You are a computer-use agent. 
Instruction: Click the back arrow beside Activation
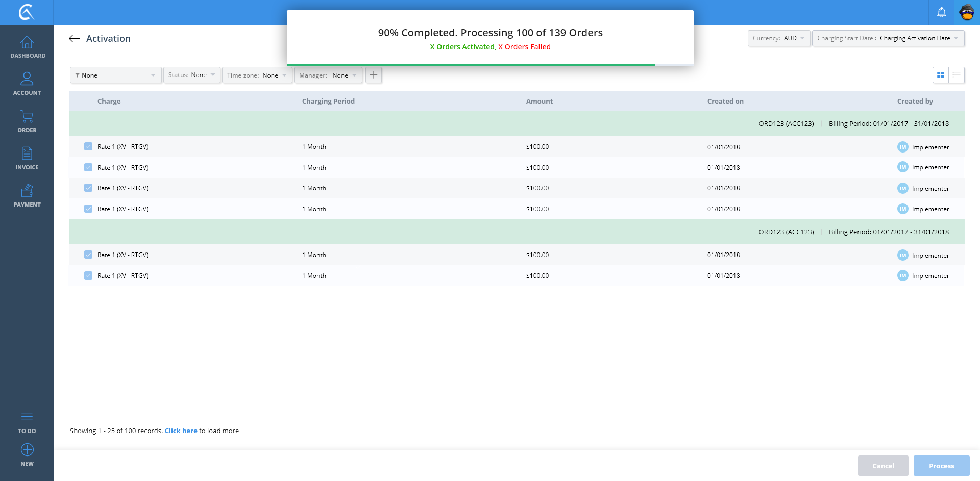74,39
